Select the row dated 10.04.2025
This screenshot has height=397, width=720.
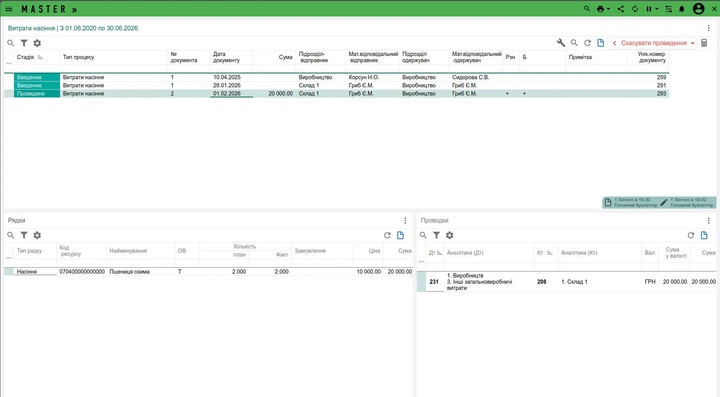(x=337, y=77)
